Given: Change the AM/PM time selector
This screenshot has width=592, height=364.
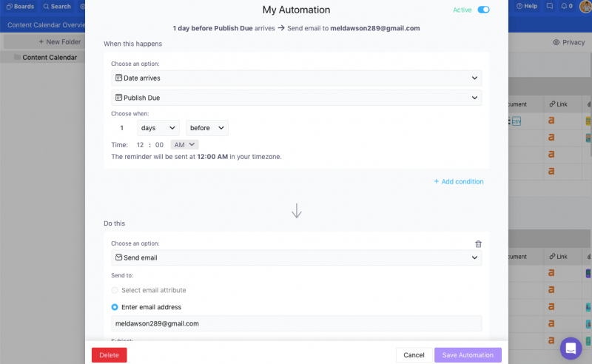Looking at the screenshot, I should coord(184,145).
